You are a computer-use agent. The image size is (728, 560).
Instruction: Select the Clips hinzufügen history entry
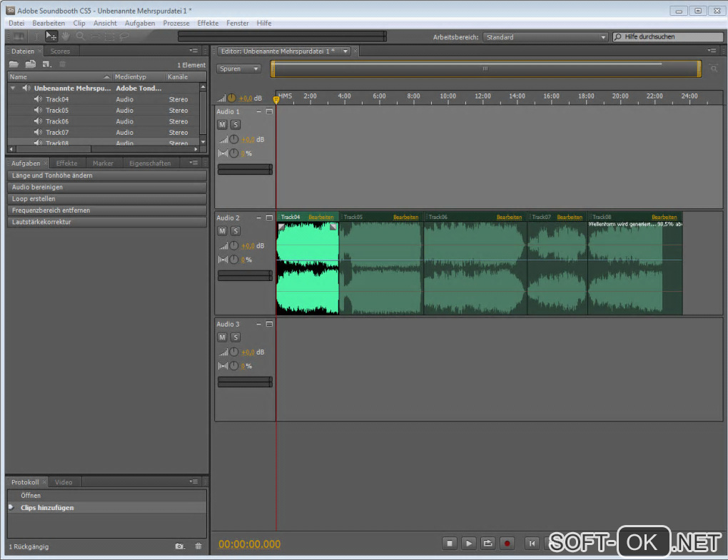pyautogui.click(x=107, y=508)
